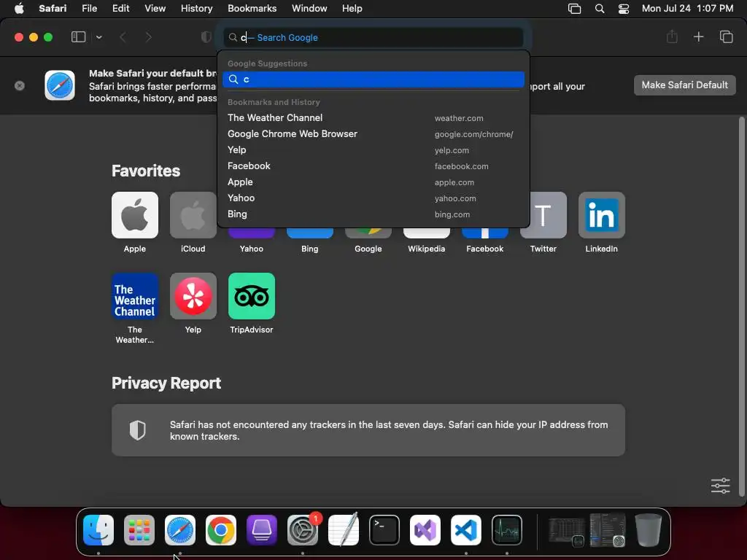Click the page vertical scrollbar
The width and height of the screenshot is (747, 560).
pyautogui.click(x=741, y=306)
